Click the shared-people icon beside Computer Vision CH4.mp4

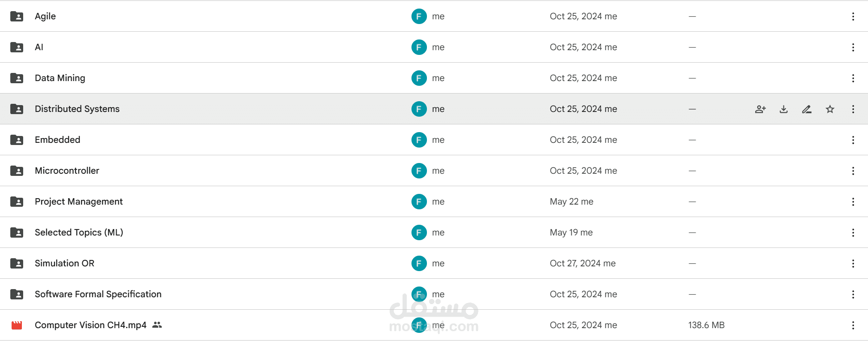157,325
